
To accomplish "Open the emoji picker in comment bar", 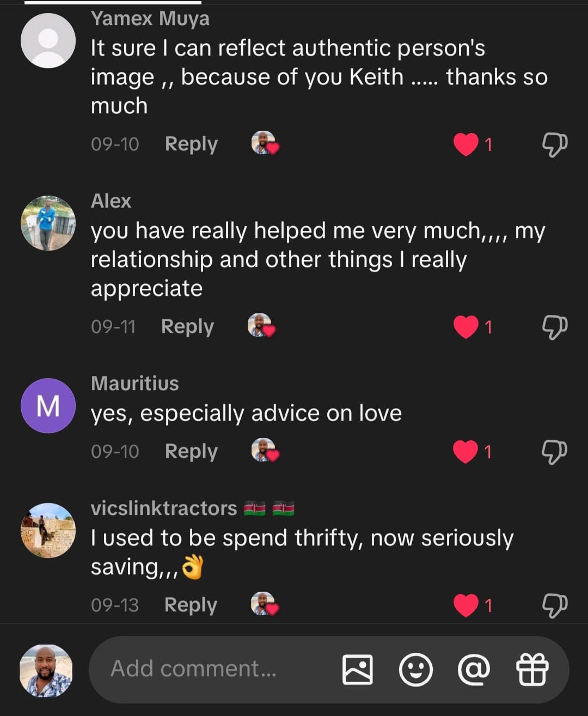I will [x=415, y=669].
